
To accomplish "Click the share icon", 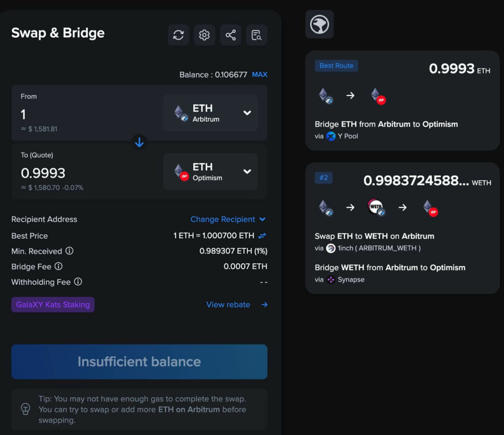I will coord(230,35).
